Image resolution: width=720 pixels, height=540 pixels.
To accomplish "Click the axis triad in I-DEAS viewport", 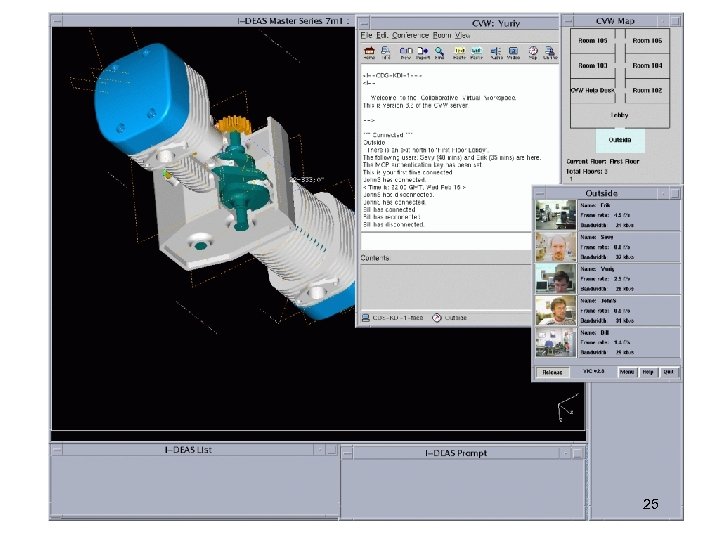I will [x=567, y=408].
